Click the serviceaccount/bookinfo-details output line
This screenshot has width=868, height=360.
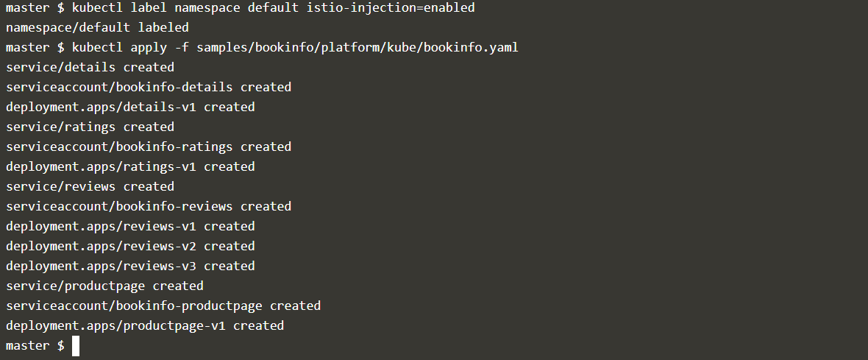[x=149, y=87]
